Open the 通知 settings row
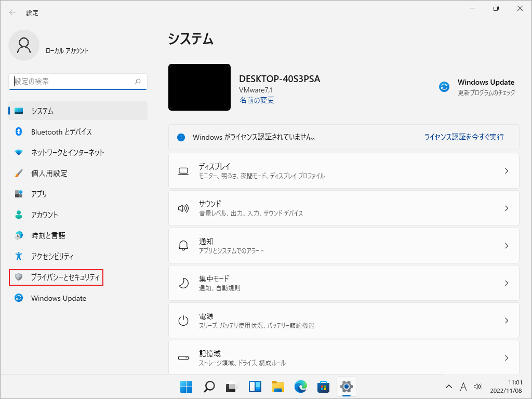Viewport: 532px width, 399px height. click(343, 246)
